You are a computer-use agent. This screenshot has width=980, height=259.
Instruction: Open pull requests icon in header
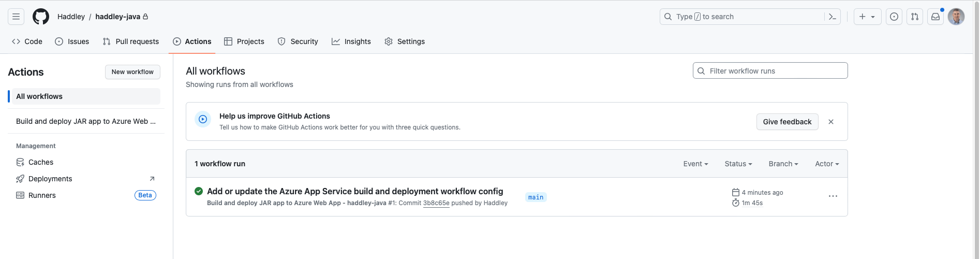pos(915,17)
